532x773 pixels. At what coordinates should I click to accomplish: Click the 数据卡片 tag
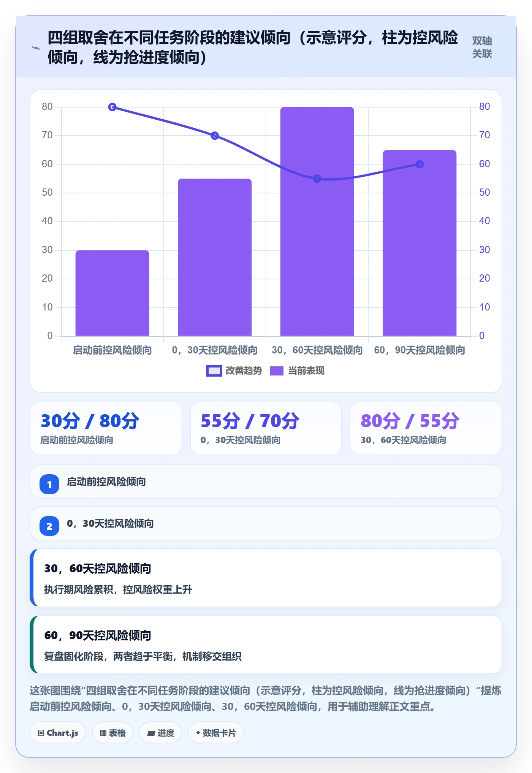pyautogui.click(x=215, y=733)
